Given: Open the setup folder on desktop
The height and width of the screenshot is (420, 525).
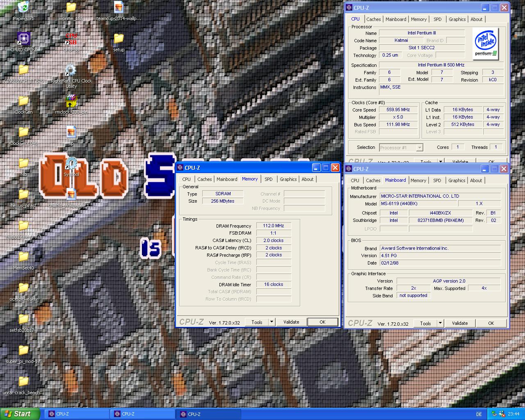Looking at the screenshot, I should (119, 39).
